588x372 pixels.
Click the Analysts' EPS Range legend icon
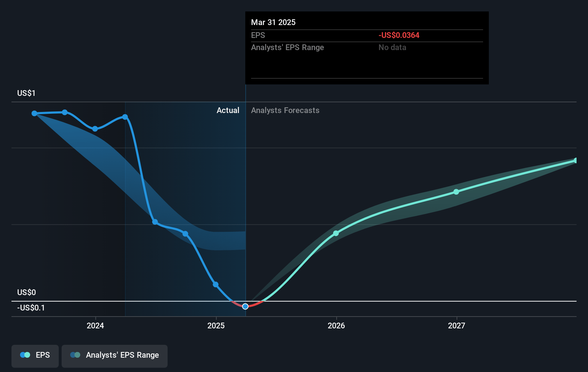tap(75, 355)
